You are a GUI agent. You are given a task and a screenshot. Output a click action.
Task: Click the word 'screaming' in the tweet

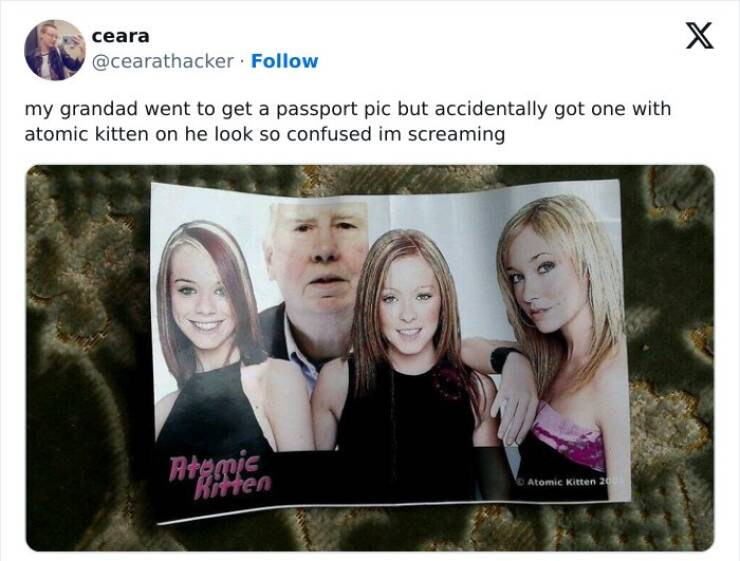456,135
